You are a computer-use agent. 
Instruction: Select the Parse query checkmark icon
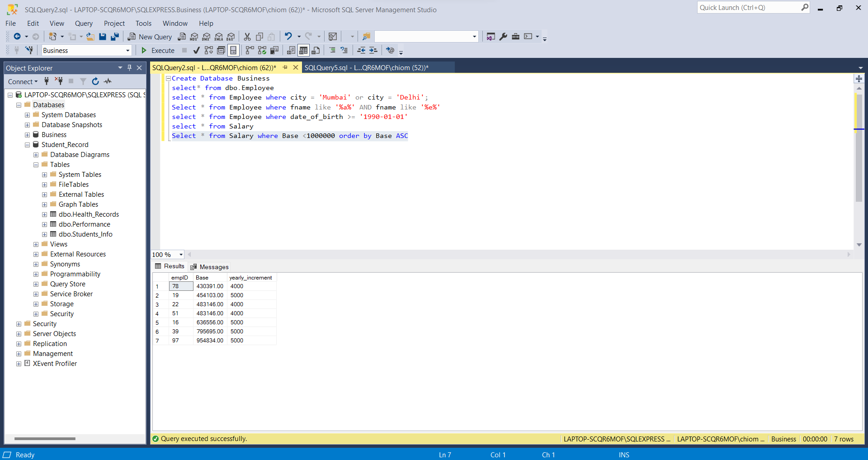pos(196,50)
